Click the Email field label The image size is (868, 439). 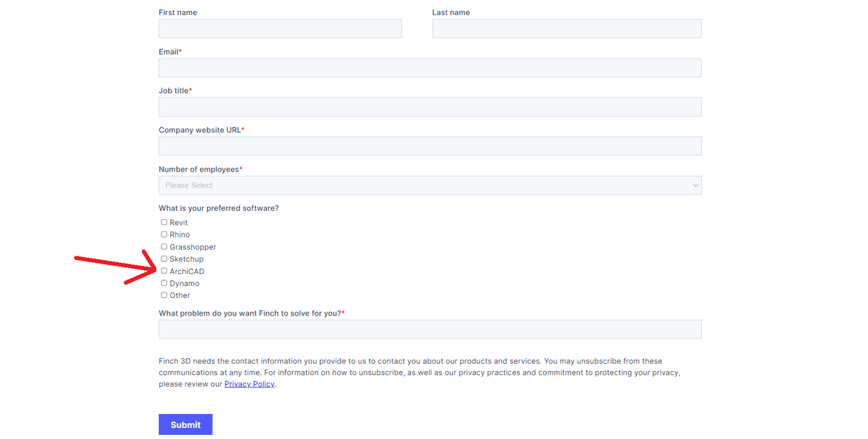(170, 52)
